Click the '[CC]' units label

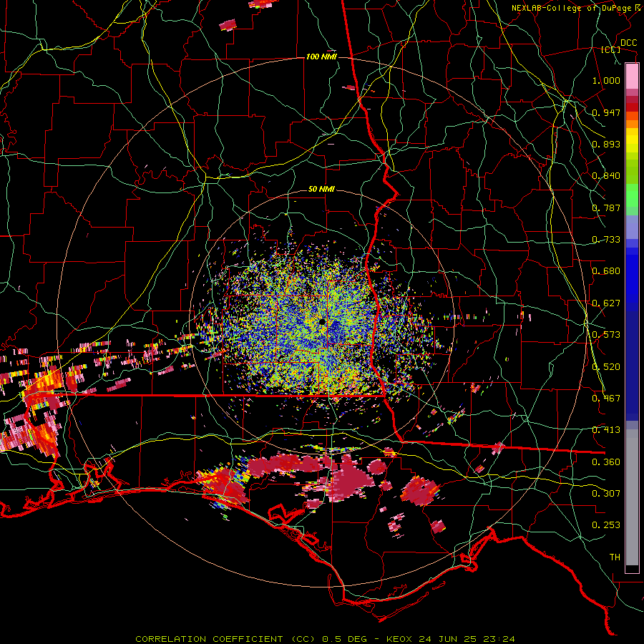click(x=610, y=49)
